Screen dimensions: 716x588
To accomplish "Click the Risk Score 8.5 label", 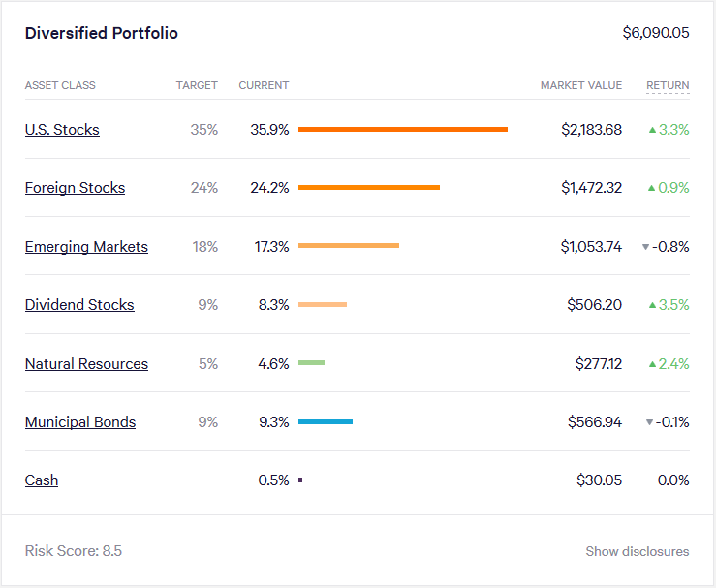I will point(74,551).
